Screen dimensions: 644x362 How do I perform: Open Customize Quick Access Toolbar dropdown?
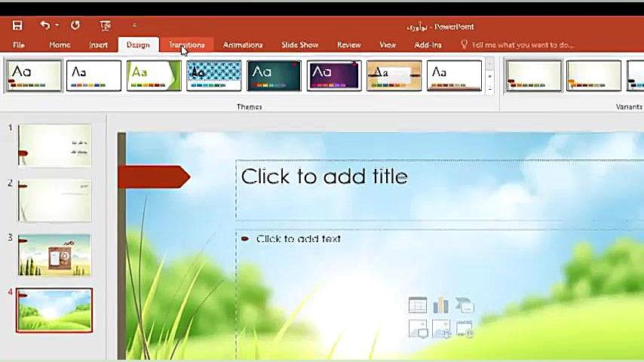coord(134,26)
